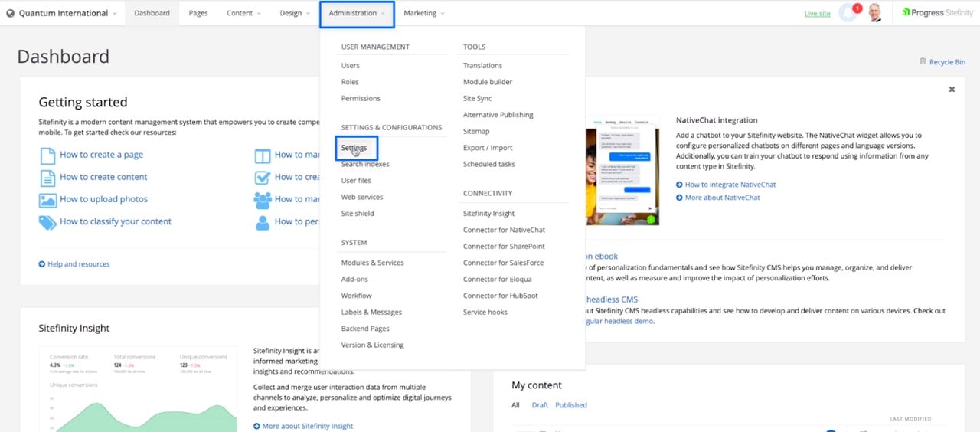Open Workflow menu entry
The image size is (980, 432).
click(x=356, y=296)
